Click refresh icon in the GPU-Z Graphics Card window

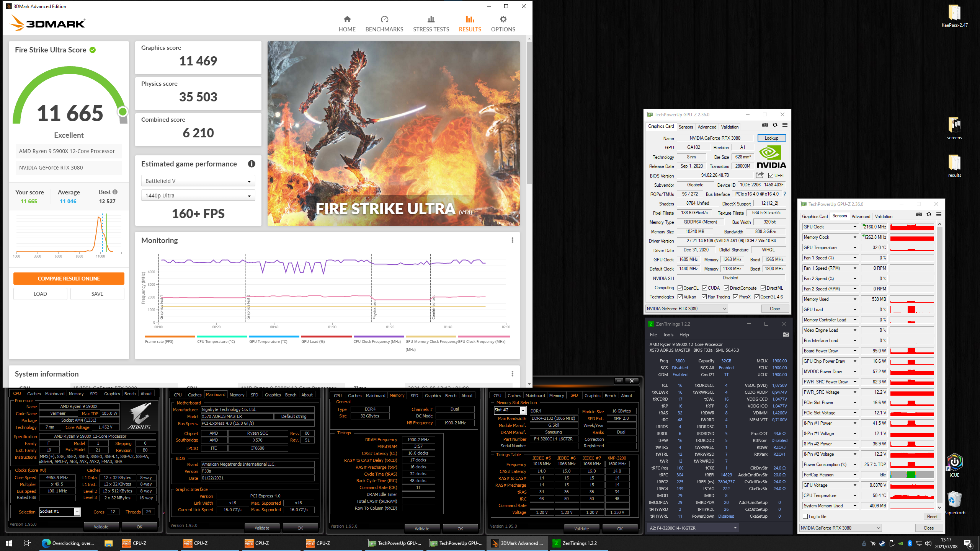[775, 125]
